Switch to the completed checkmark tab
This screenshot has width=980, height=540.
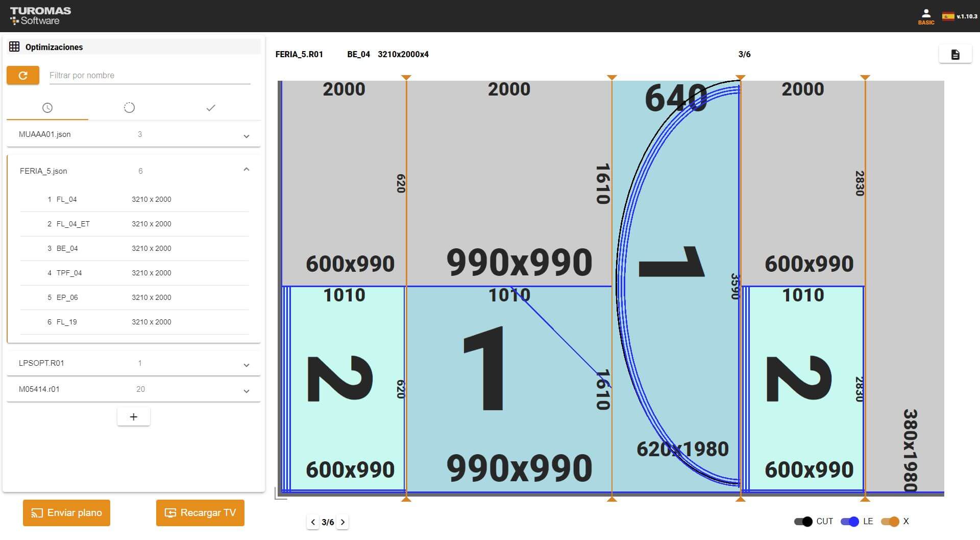coord(211,108)
